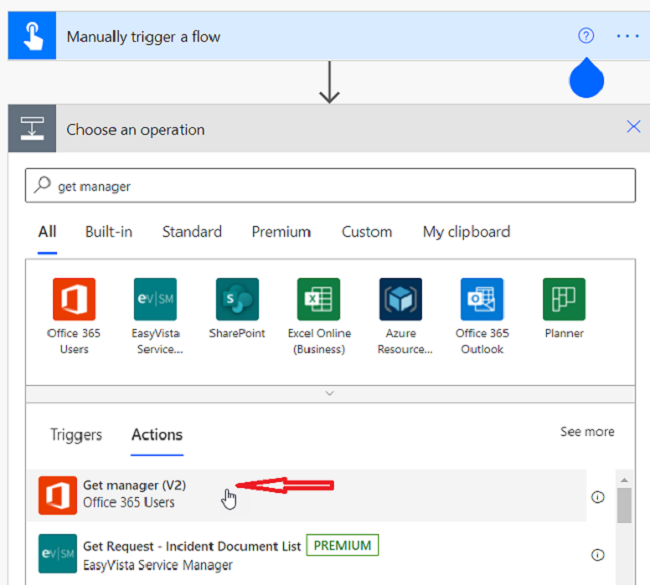This screenshot has width=650, height=585.
Task: Show info for Get manager (V2)
Action: point(598,497)
